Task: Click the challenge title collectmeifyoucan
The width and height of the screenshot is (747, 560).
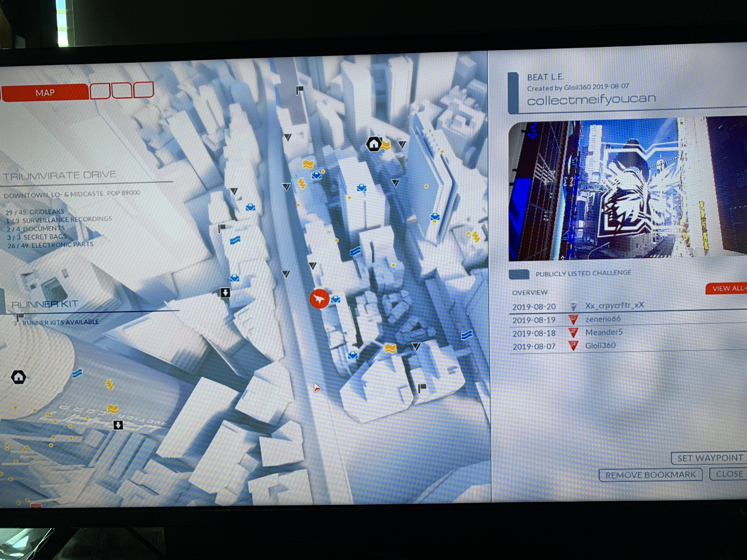Action: [591, 99]
